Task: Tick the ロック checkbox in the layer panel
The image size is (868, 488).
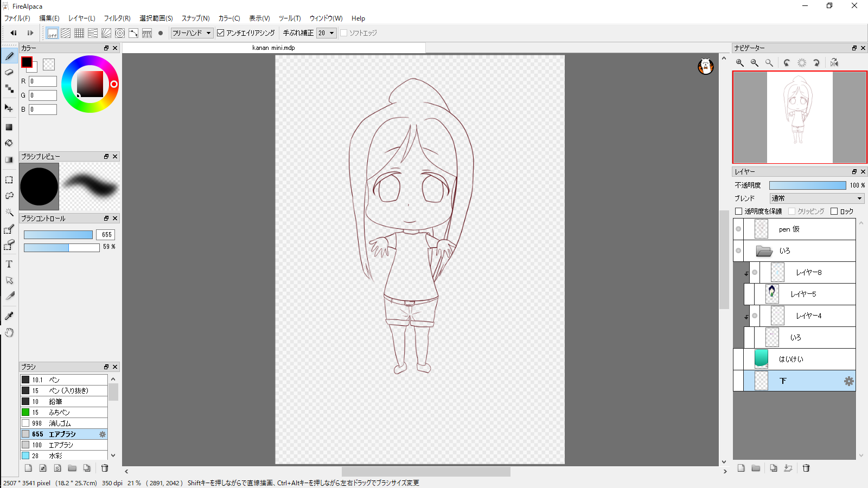Action: 834,211
